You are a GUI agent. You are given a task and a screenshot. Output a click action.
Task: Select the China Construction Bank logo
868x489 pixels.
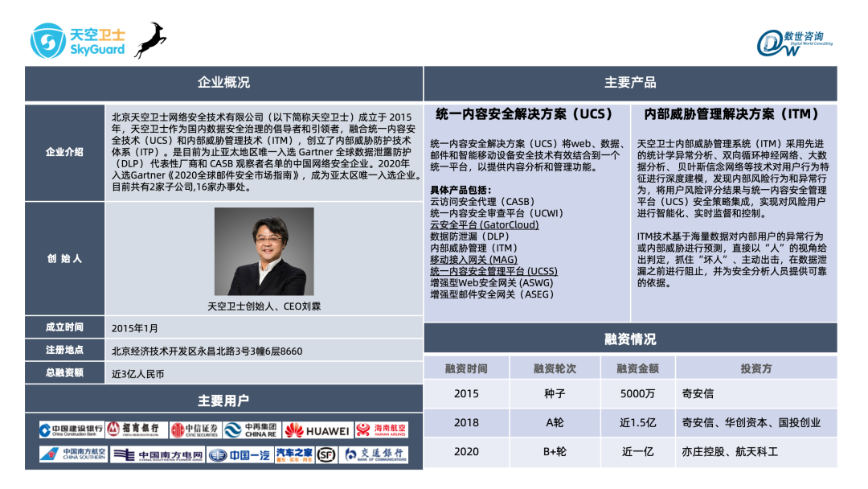[72, 429]
